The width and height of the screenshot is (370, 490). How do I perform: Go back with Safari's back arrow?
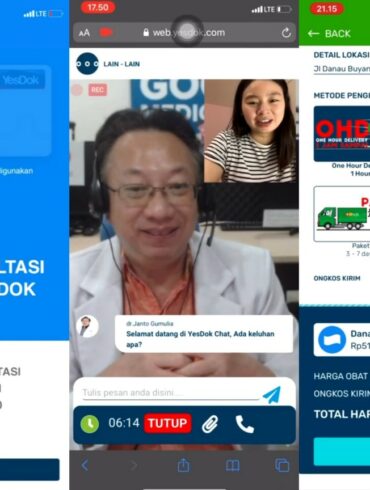(x=85, y=465)
